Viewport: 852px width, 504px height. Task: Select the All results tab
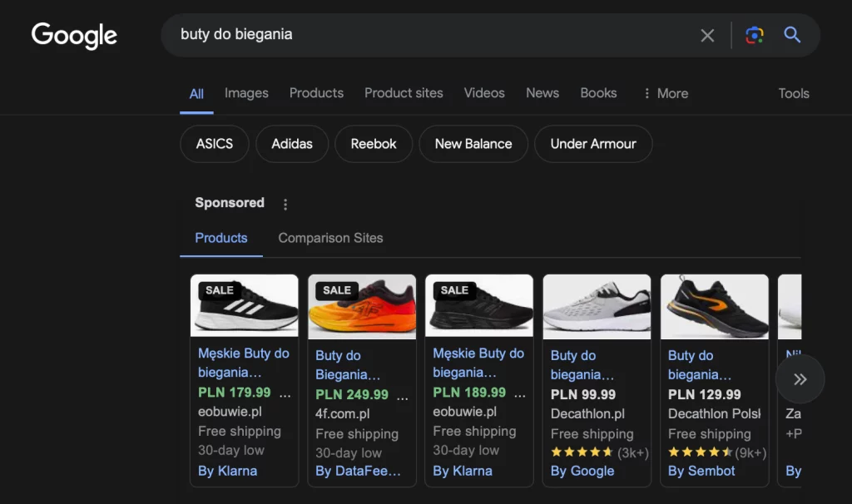coord(196,94)
